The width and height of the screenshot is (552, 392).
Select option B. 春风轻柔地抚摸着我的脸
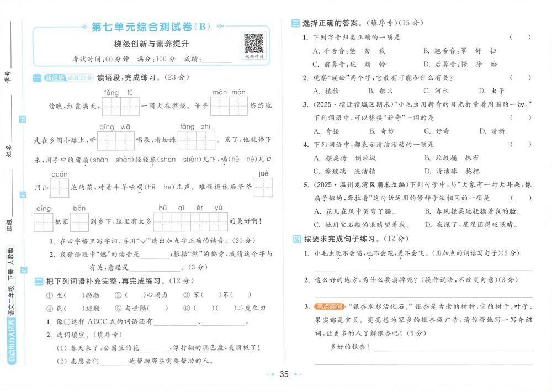473,211
